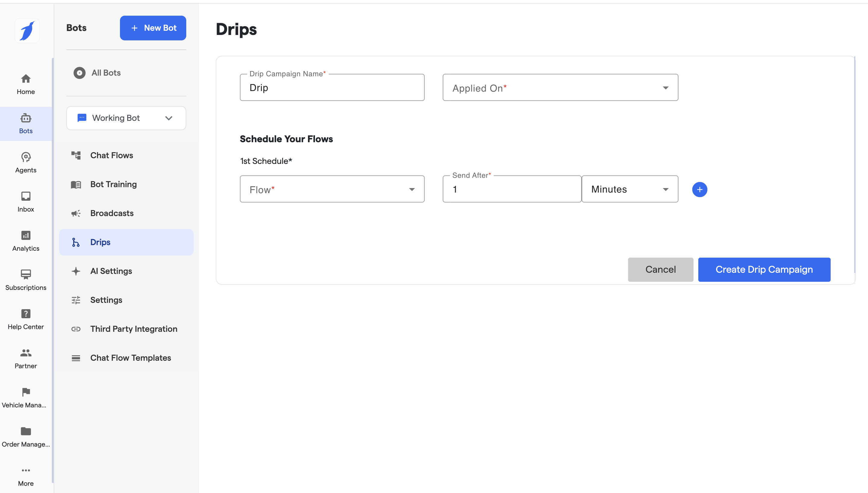868x493 pixels.
Task: Open AI Settings menu item
Action: (x=111, y=271)
